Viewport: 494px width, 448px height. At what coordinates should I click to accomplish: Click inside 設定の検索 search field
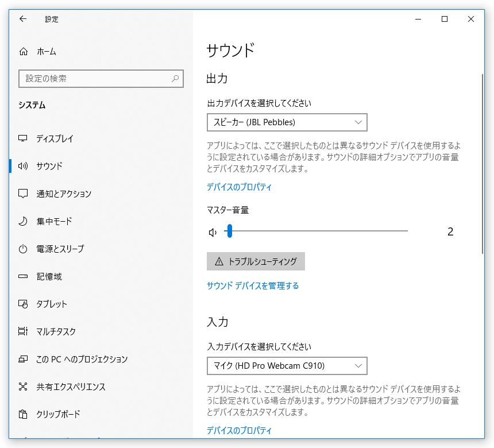[101, 79]
